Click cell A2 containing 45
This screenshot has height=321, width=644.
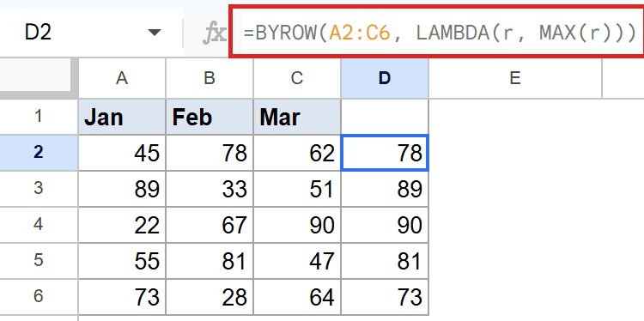(122, 153)
